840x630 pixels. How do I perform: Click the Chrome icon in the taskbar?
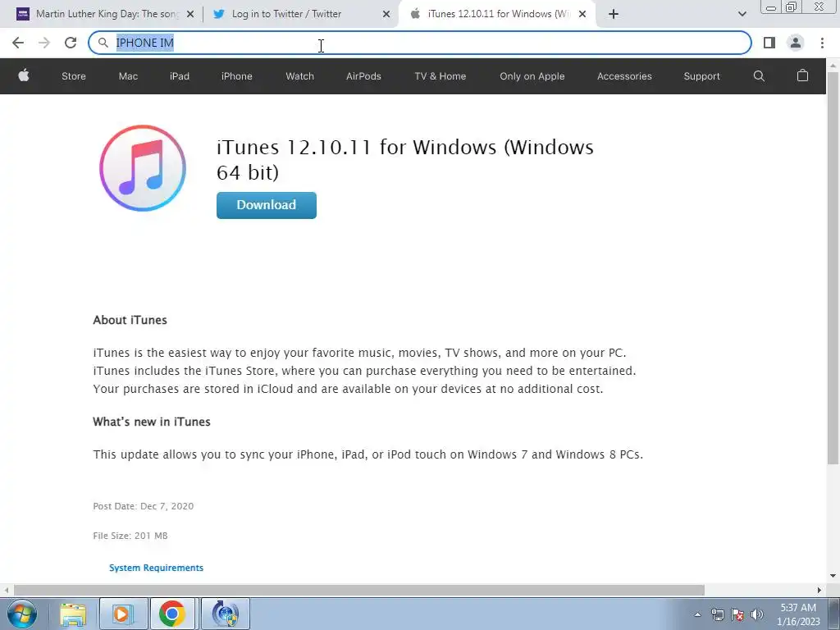click(x=172, y=614)
